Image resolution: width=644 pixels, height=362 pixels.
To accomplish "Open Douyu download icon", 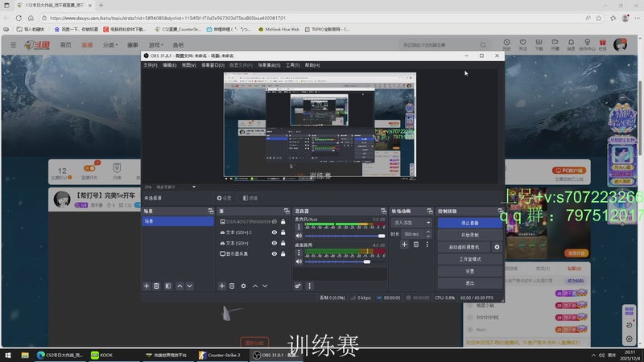I will 539,44.
